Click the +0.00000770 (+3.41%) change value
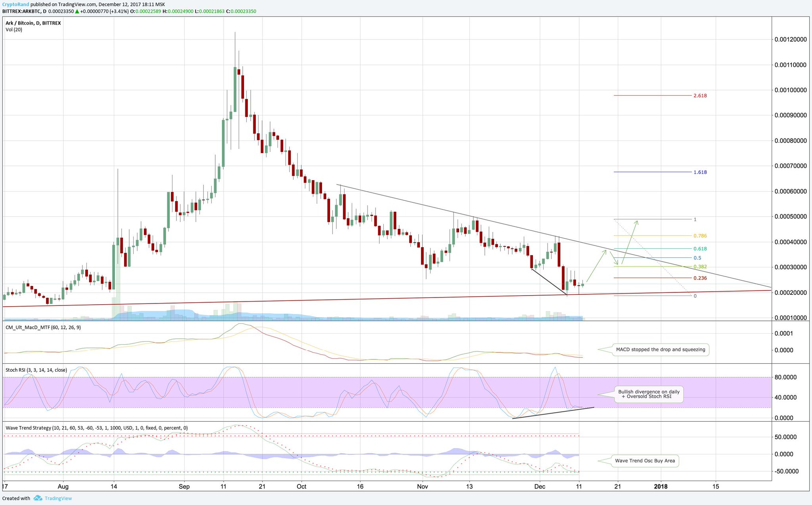Image resolution: width=812 pixels, height=505 pixels. pos(105,11)
